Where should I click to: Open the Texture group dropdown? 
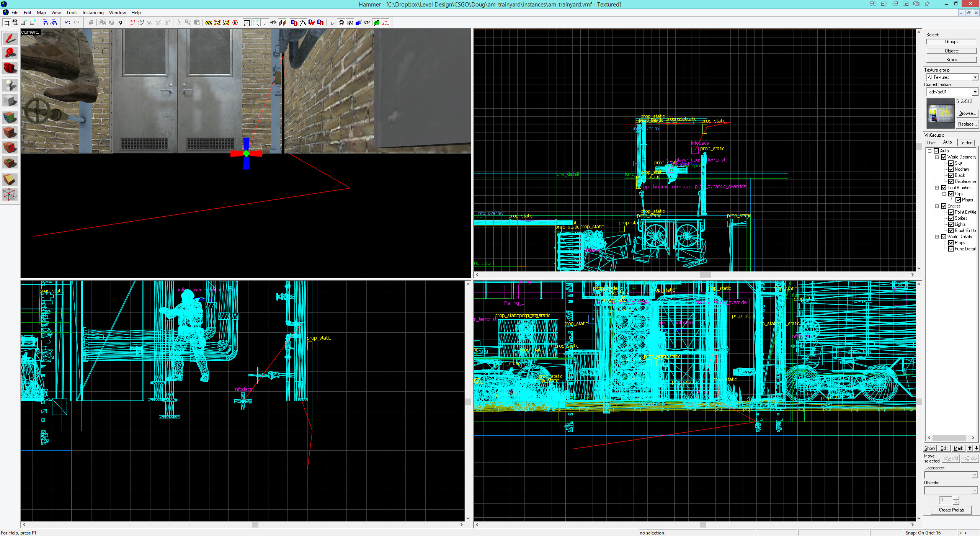(975, 77)
